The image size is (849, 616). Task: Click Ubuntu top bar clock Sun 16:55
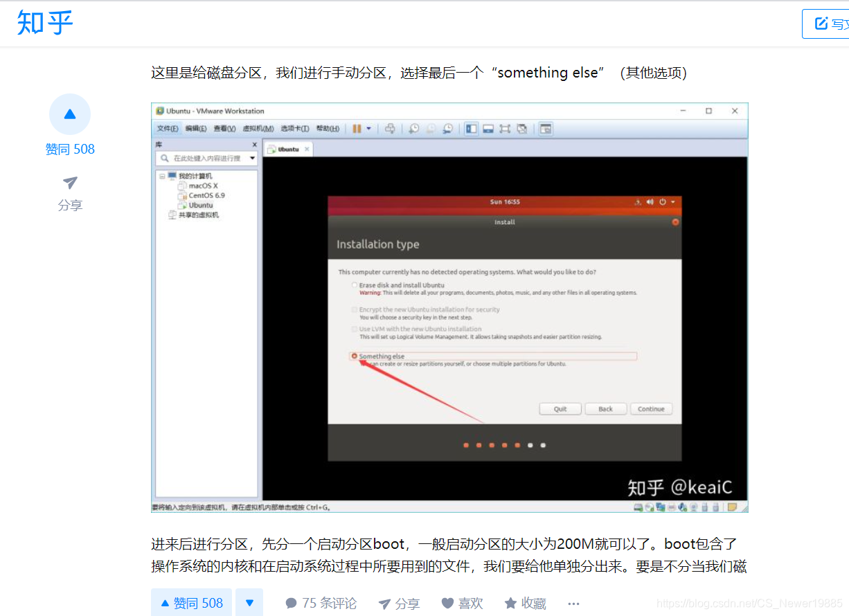tap(505, 202)
